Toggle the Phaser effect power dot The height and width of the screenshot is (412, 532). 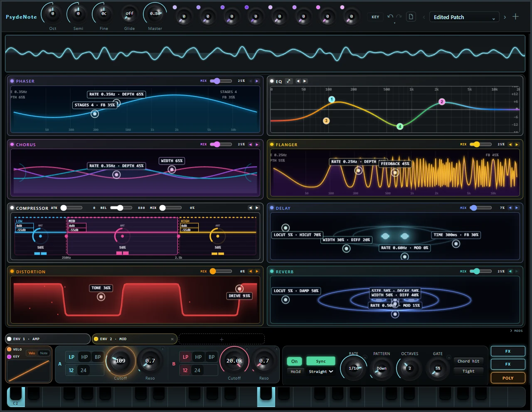(x=12, y=81)
